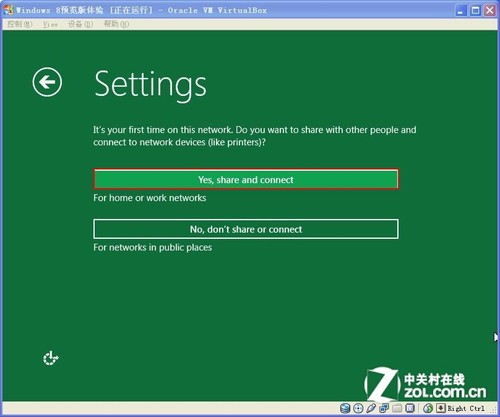Close the VirtualBox window
Screen dimensions: 500x417
click(490, 10)
